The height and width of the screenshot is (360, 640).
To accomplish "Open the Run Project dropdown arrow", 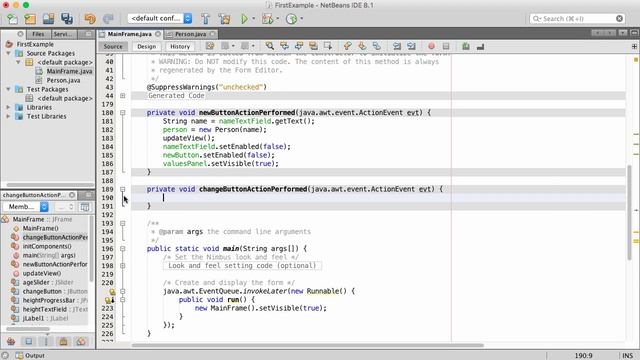I will (x=253, y=19).
